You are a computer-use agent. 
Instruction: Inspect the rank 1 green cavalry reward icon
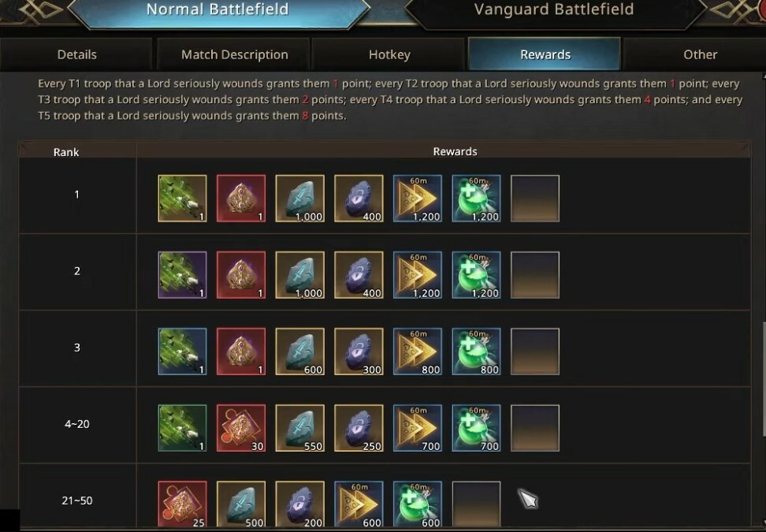click(x=182, y=199)
